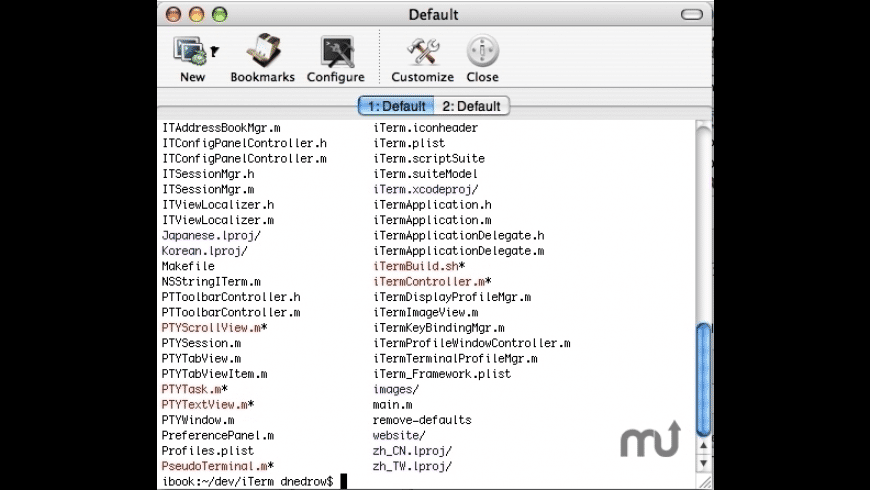Click the Japanese.lproj/ directory name

pos(211,236)
